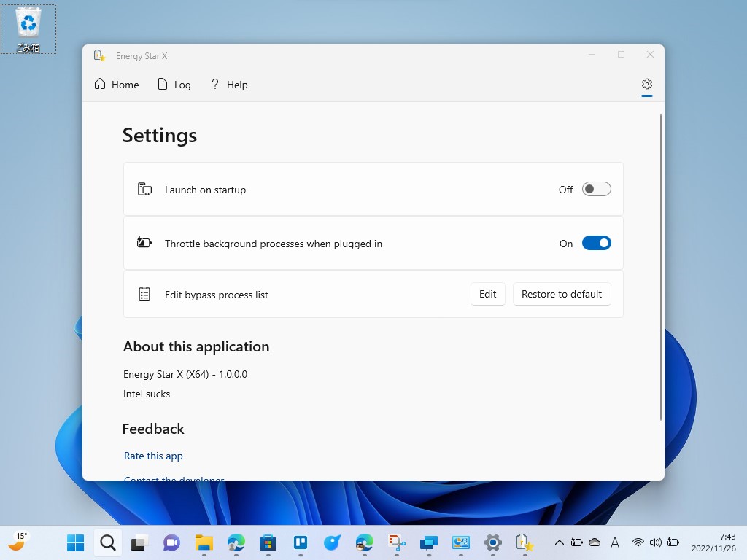
Task: Open Task View on taskbar
Action: pos(139,542)
